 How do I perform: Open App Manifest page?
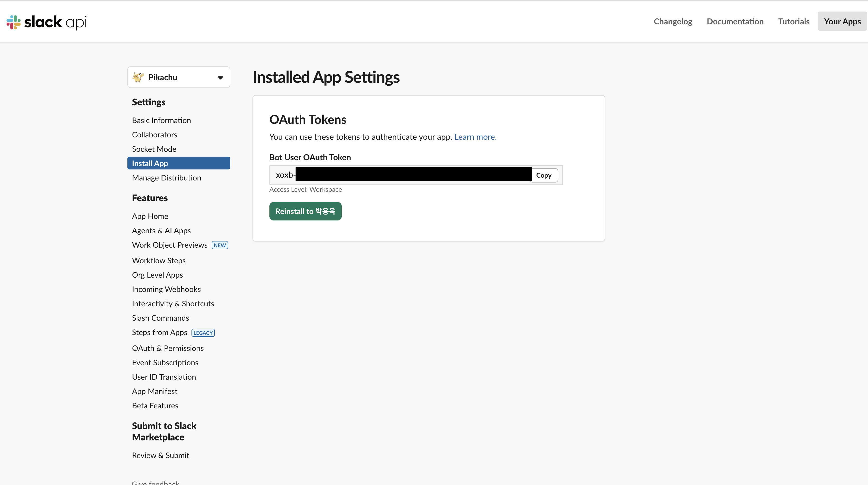[x=155, y=391]
